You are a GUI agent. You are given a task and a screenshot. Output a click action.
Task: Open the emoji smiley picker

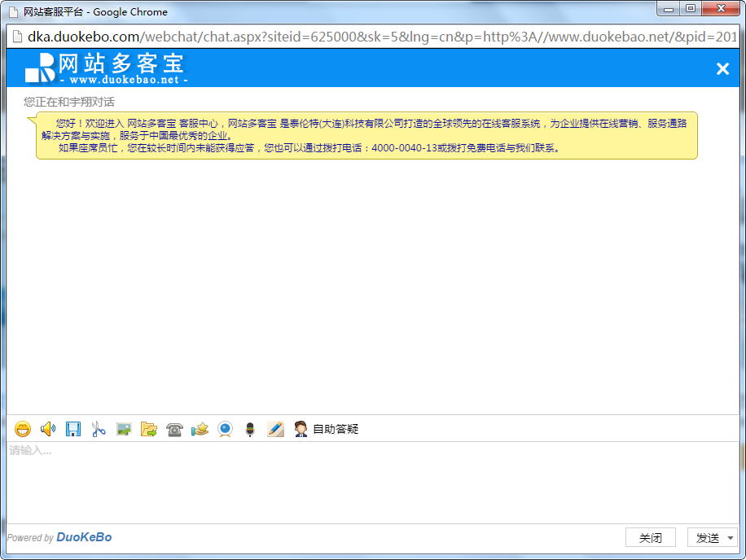(x=23, y=429)
